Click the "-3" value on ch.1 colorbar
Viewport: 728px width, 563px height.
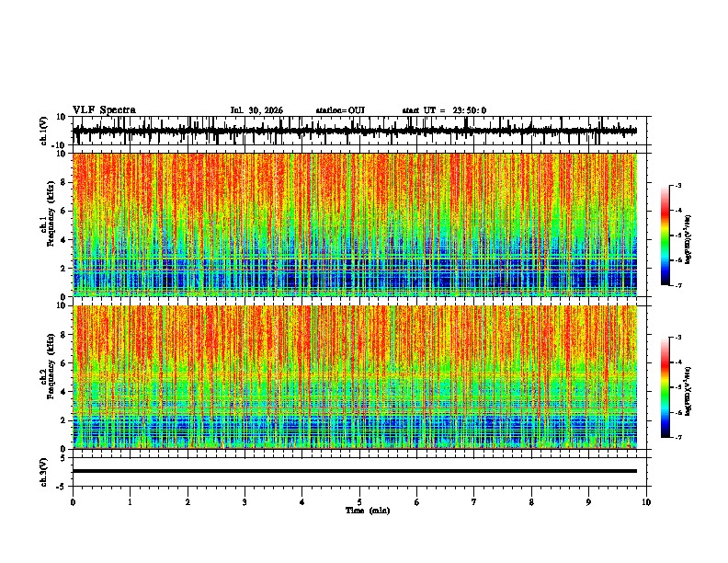(677, 185)
